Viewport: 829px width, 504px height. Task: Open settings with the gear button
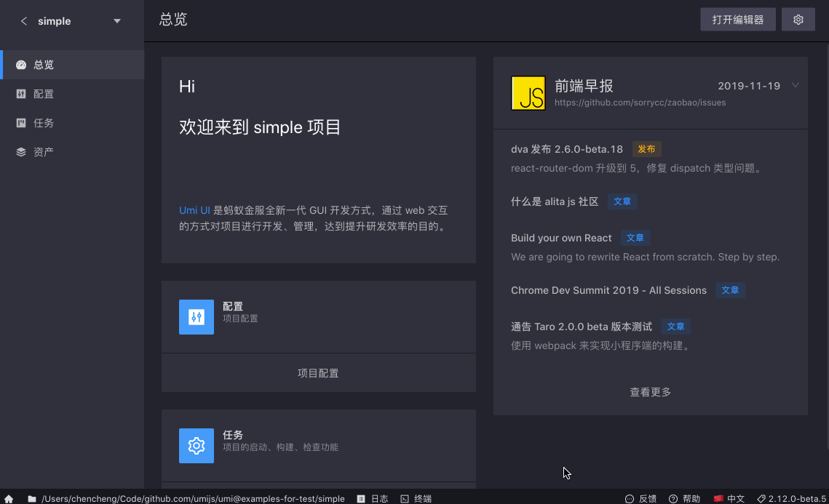pyautogui.click(x=798, y=20)
